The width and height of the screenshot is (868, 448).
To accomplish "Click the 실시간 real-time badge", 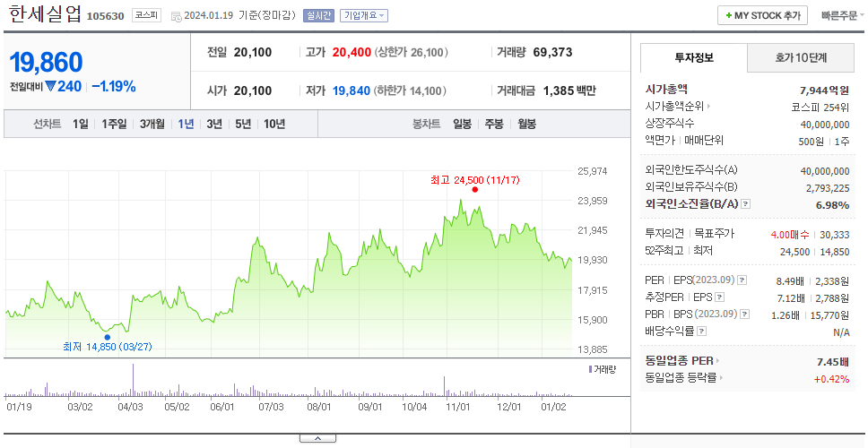I will (x=318, y=15).
